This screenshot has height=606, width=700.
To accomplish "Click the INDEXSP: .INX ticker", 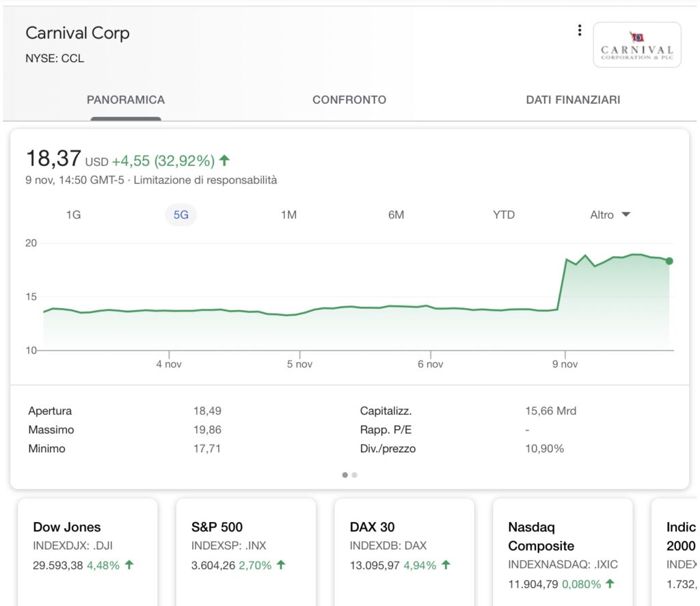I will pos(228,545).
